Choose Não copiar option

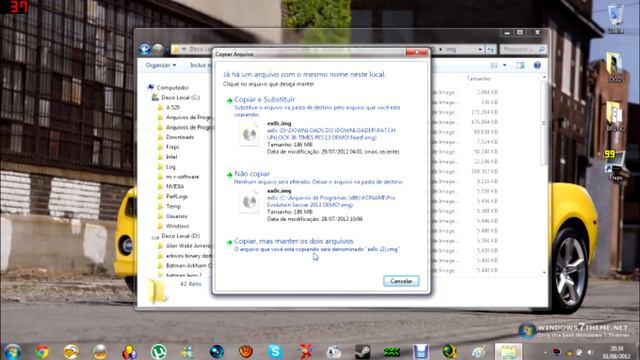(x=252, y=174)
